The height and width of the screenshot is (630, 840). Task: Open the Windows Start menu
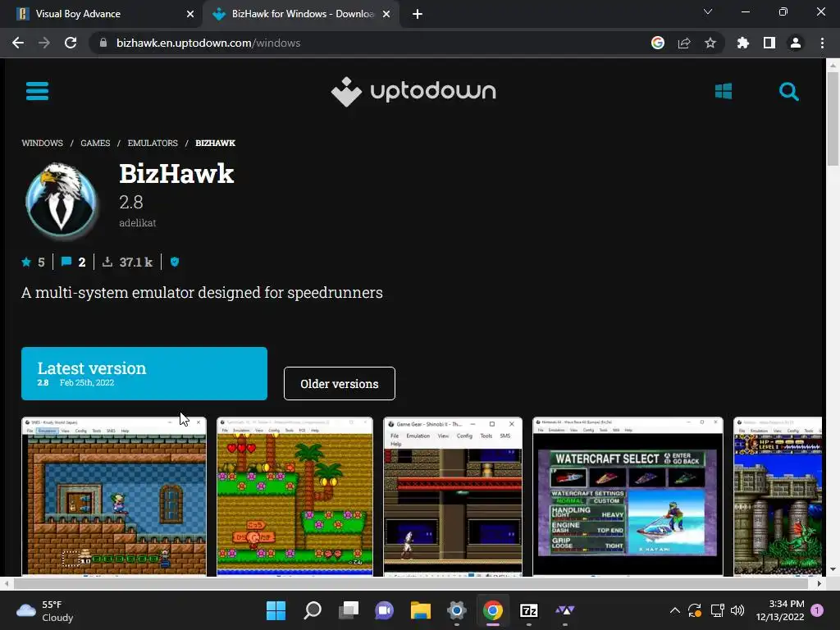click(276, 610)
